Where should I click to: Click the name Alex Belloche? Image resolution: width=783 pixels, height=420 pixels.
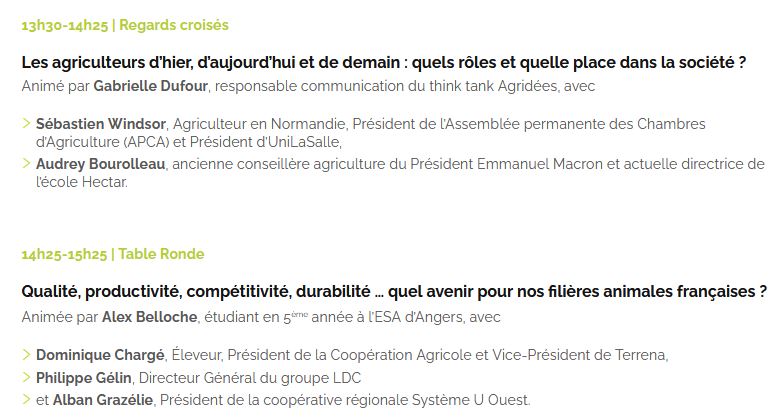(149, 317)
